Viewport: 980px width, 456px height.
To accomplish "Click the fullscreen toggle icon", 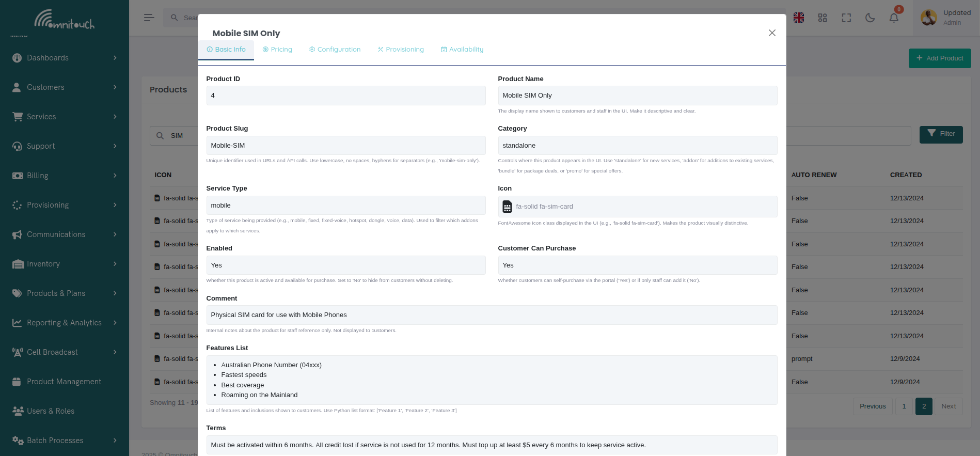I will click(x=846, y=18).
